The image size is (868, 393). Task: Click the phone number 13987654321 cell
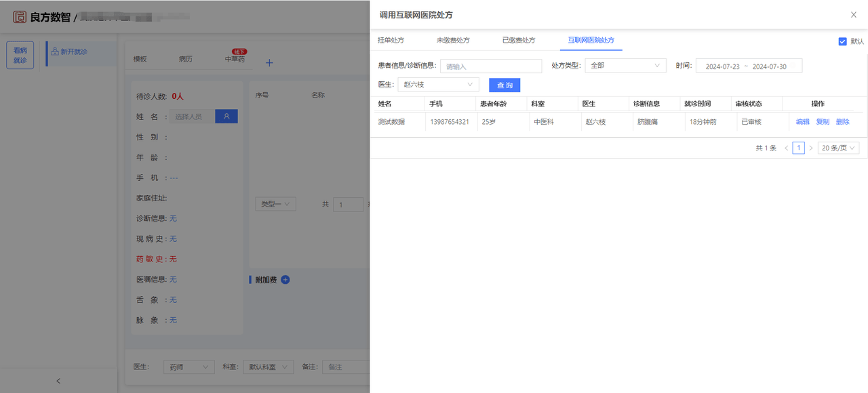[450, 122]
